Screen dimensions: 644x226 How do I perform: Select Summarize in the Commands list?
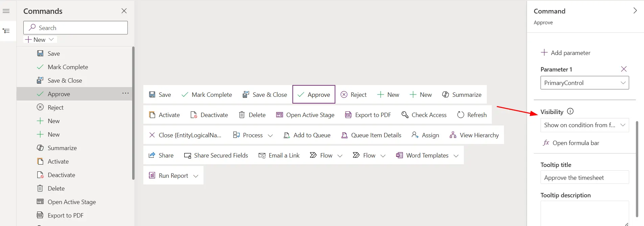click(x=74, y=148)
